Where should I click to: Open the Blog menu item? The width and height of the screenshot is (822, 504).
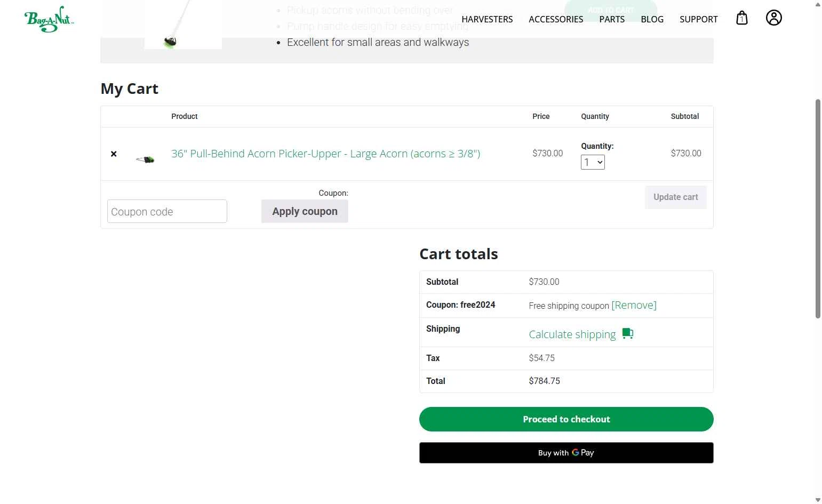[x=652, y=19]
